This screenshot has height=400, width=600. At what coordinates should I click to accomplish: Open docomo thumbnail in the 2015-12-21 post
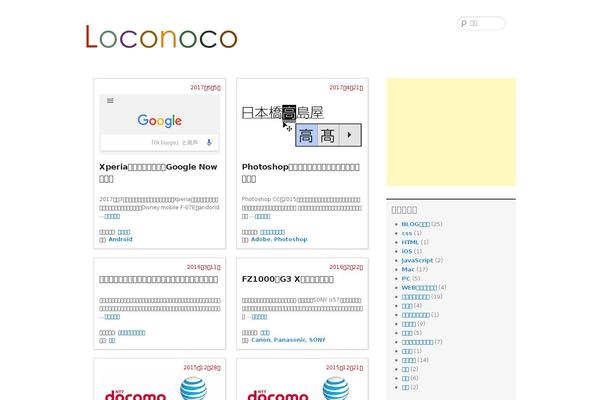click(302, 388)
